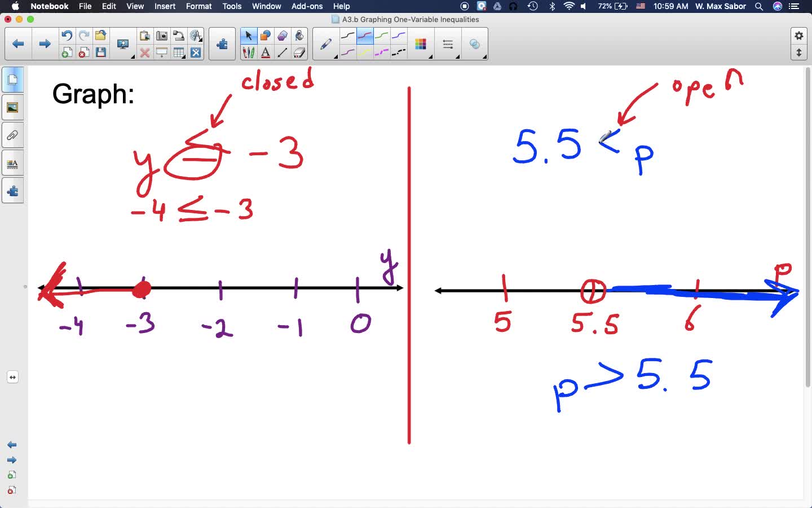Open the Format menu
812x508 pixels.
pos(198,6)
